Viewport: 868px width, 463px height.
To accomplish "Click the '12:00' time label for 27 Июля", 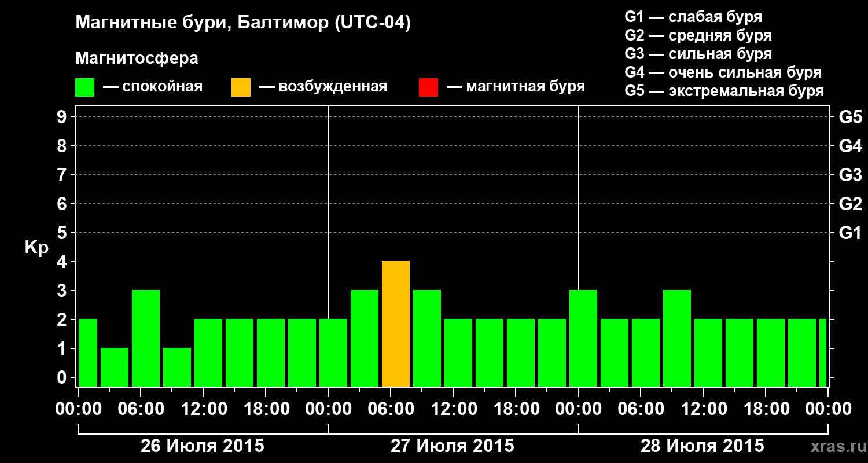I will click(x=453, y=409).
